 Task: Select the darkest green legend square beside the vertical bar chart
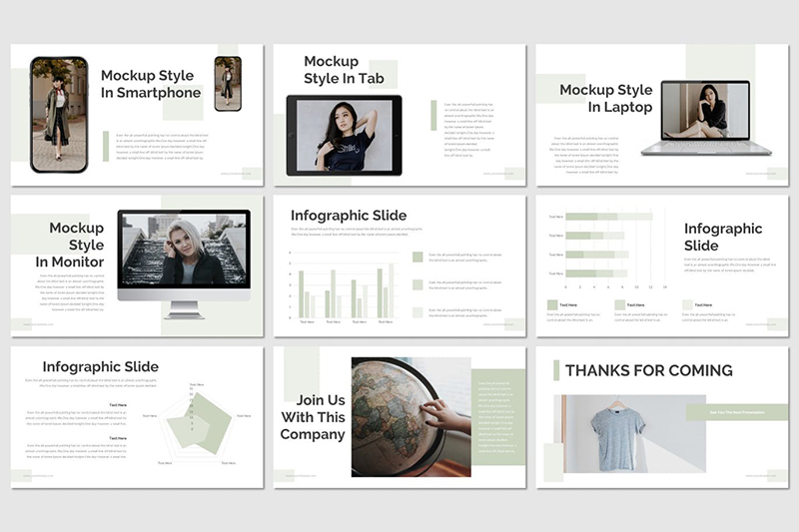tap(417, 257)
